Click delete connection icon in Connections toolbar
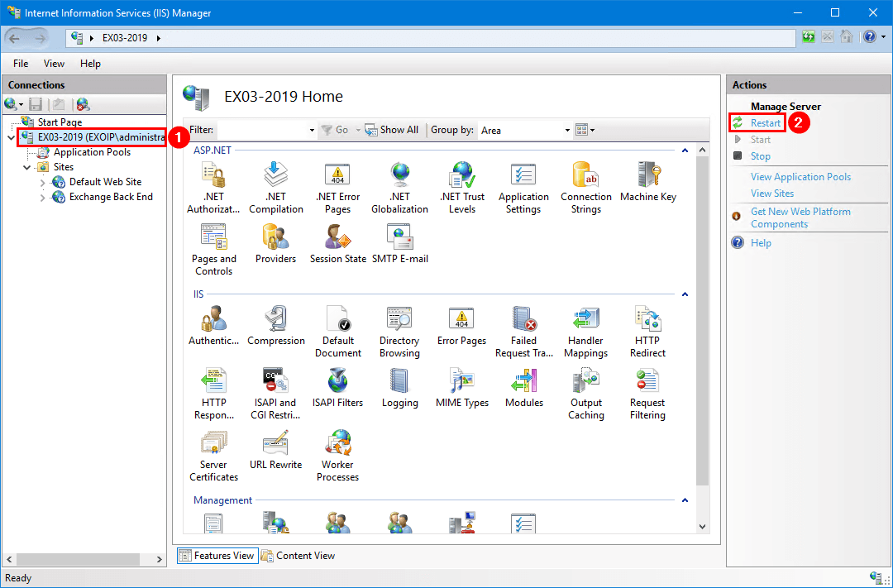The image size is (893, 588). pyautogui.click(x=84, y=104)
